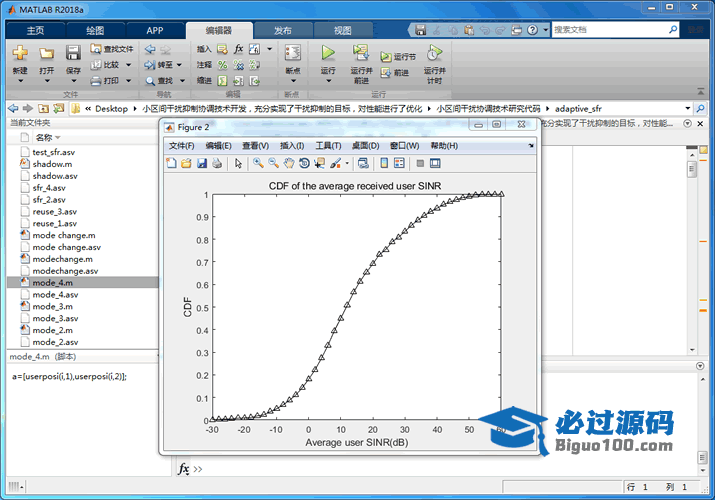The height and width of the screenshot is (500, 715).
Task: Open 文件(F) menu in Figure 2
Action: click(x=181, y=145)
